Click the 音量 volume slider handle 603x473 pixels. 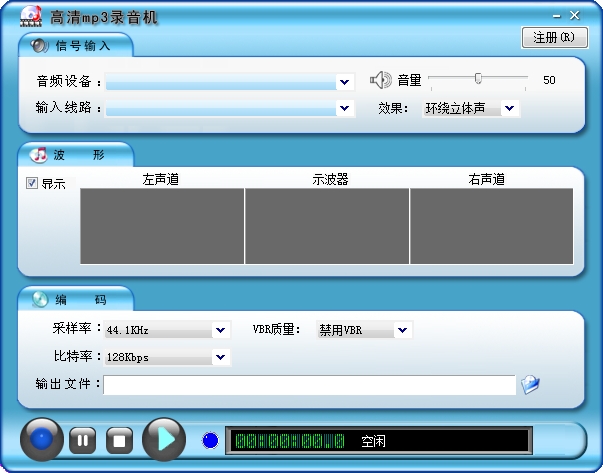pos(478,78)
